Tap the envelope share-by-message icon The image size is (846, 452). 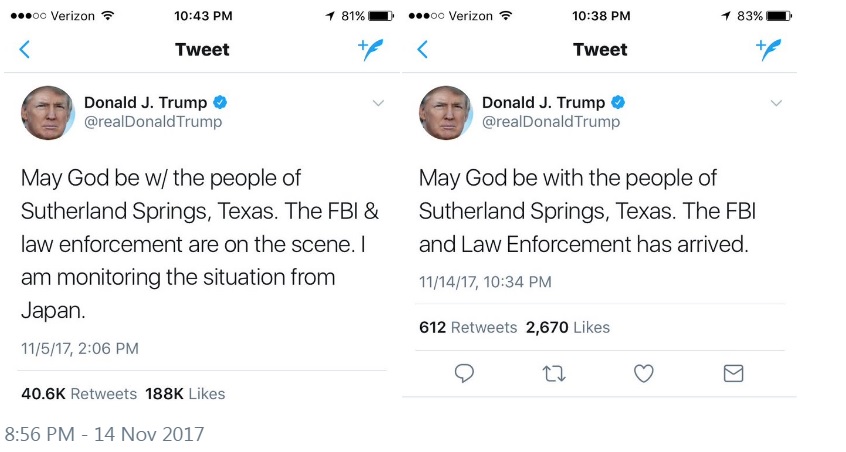pyautogui.click(x=733, y=373)
